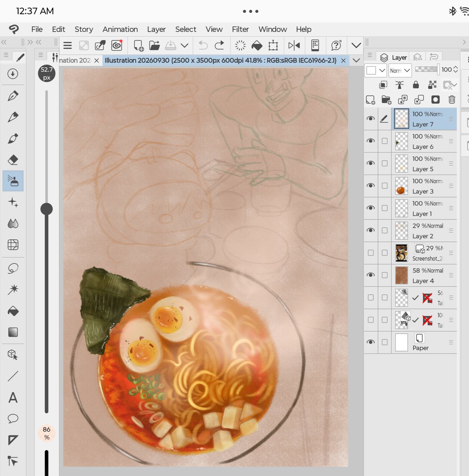Select the Operation object tool
The height and width of the screenshot is (476, 469).
pos(13,355)
